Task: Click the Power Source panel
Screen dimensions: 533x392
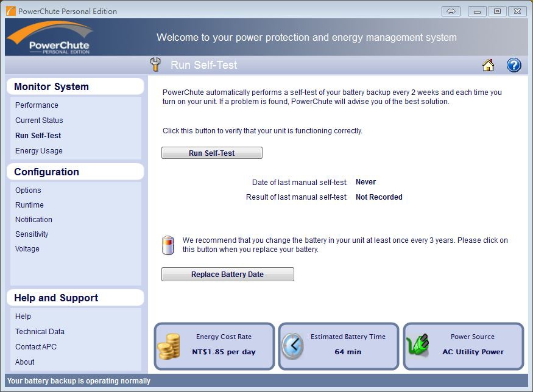Action: (464, 346)
